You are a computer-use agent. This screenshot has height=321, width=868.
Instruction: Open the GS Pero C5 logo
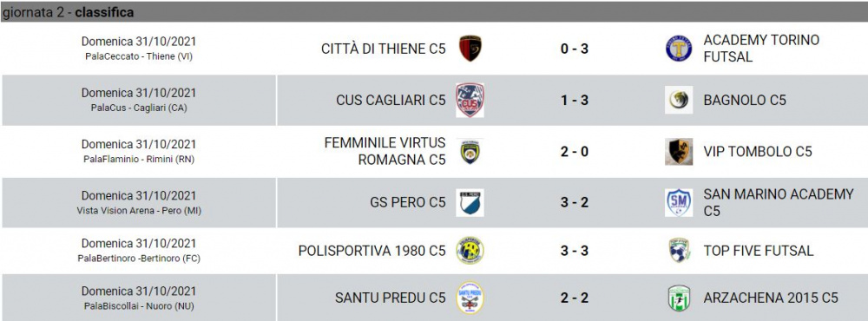470,202
